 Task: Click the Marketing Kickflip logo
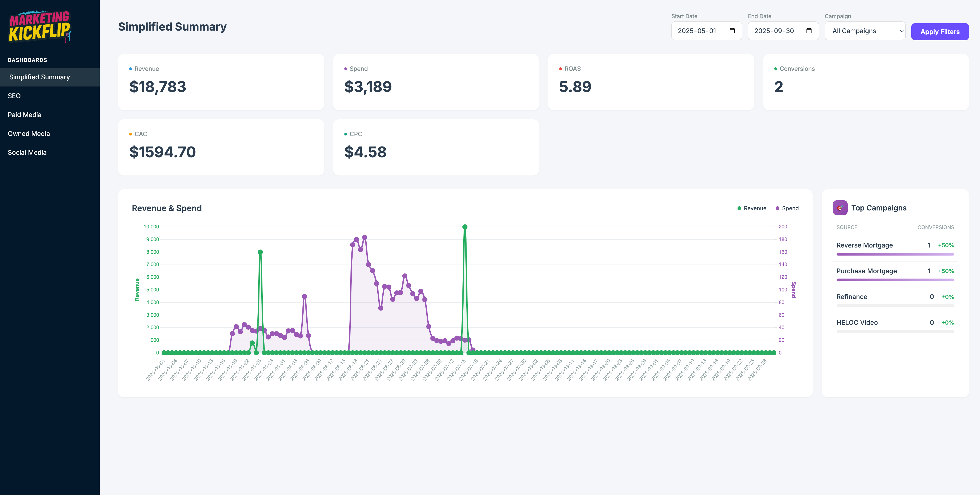click(40, 27)
